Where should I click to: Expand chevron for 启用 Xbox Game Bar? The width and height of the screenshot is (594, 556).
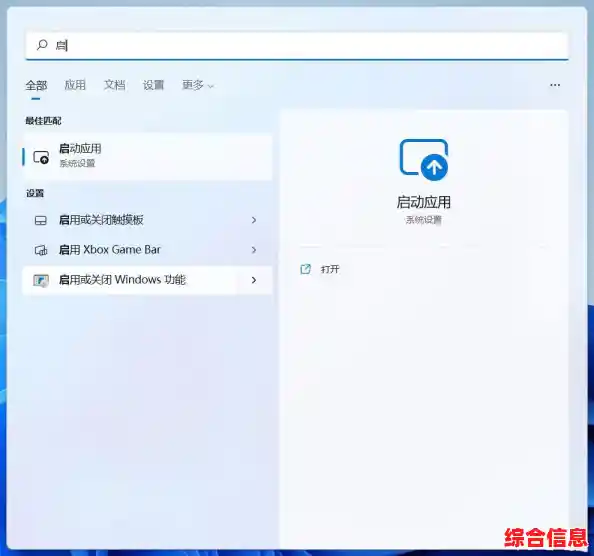254,250
